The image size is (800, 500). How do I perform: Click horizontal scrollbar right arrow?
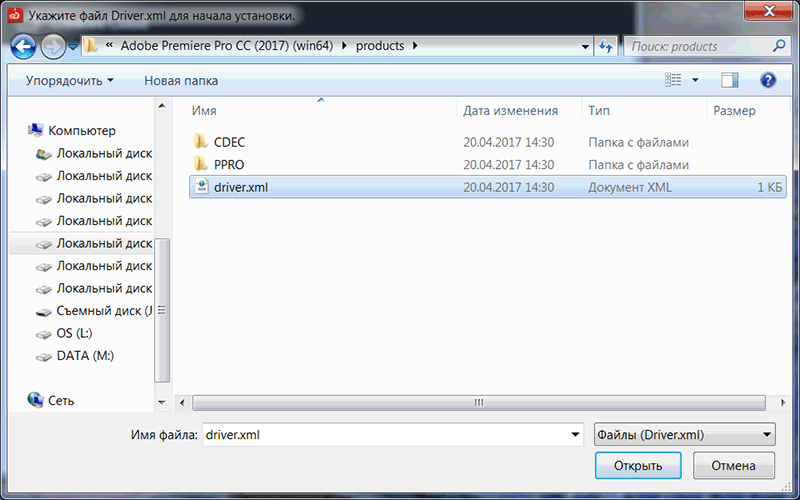[x=783, y=403]
